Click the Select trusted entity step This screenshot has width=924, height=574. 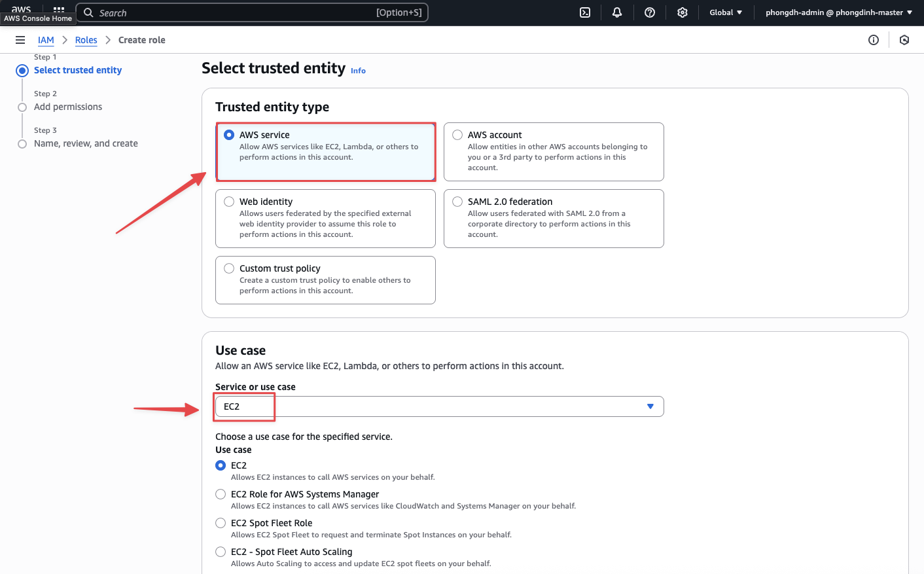click(78, 70)
